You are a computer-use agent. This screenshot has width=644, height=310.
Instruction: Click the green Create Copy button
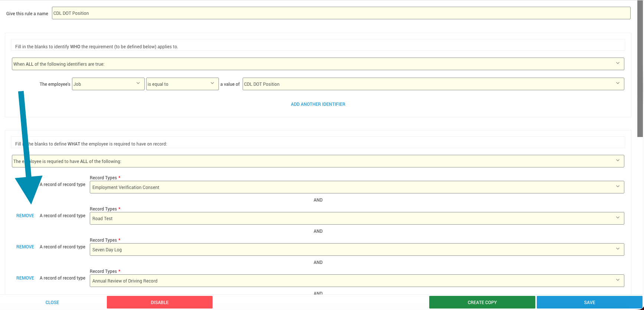[x=482, y=302]
